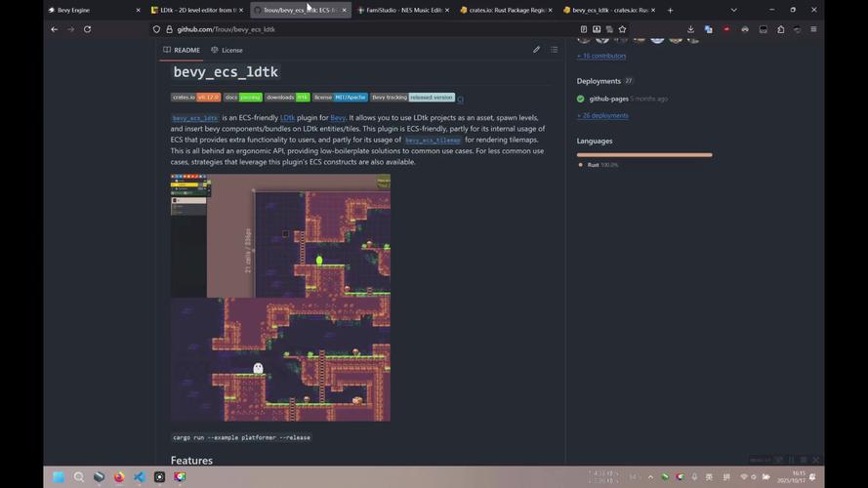Open the README outline list icon
Screen dimensions: 868x488
click(554, 50)
